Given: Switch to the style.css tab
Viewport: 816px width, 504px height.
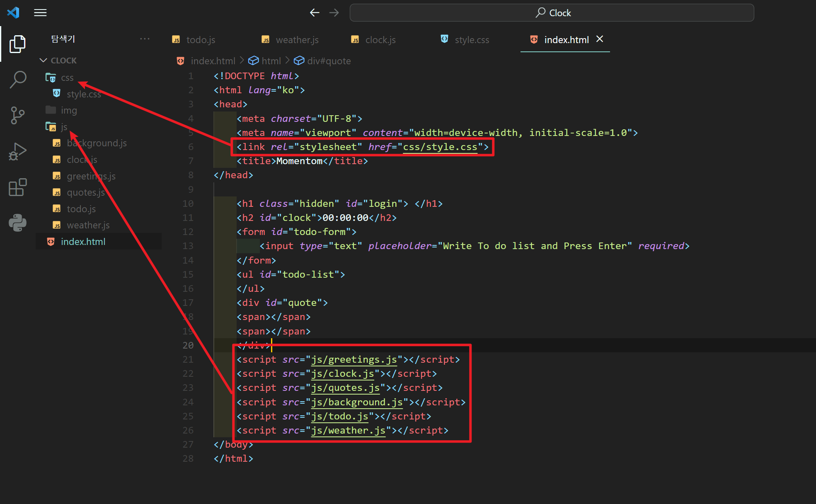Looking at the screenshot, I should pos(471,40).
